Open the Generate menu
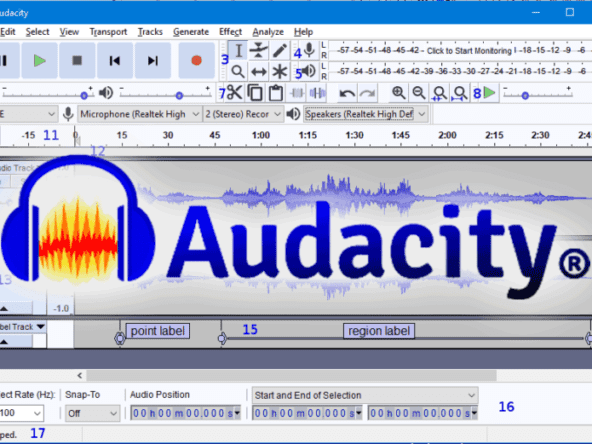Image resolution: width=592 pixels, height=444 pixels. (191, 32)
